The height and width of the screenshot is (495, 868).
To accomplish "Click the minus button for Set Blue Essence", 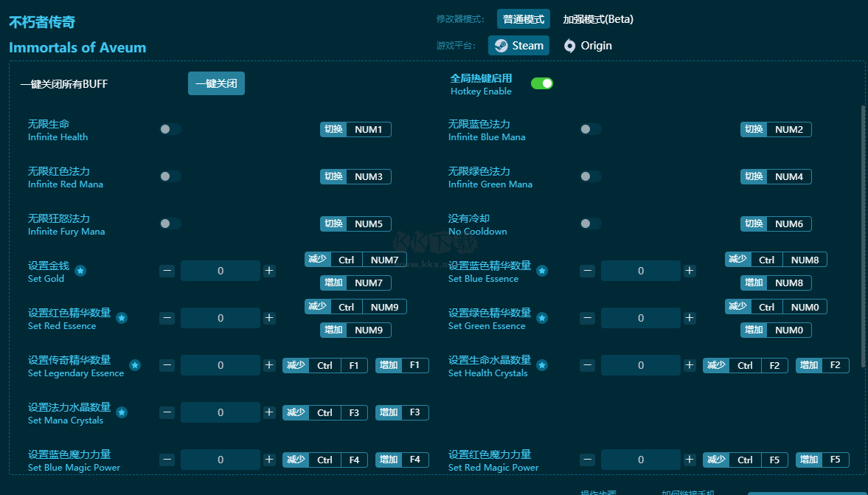I will 587,271.
